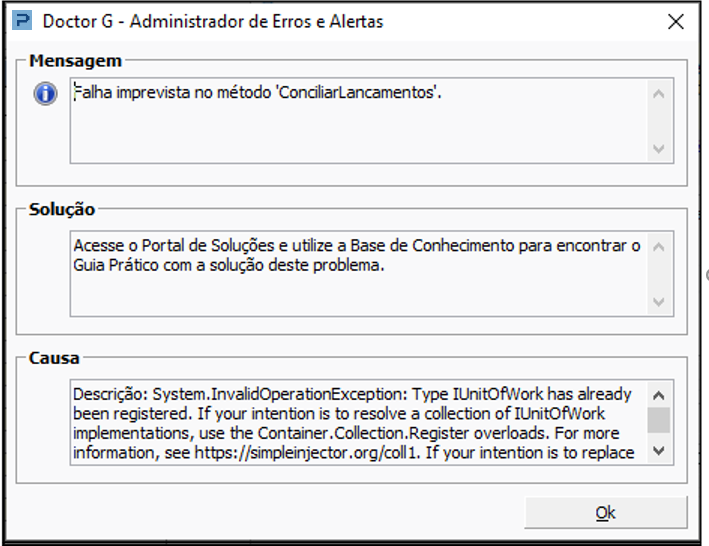Screen dimensions: 709x546
Task: Click the Causa group label
Action: click(54, 357)
